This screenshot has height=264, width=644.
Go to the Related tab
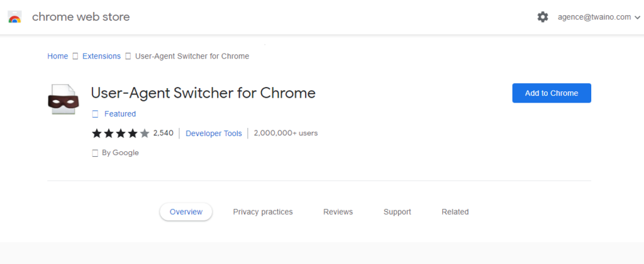tap(455, 212)
